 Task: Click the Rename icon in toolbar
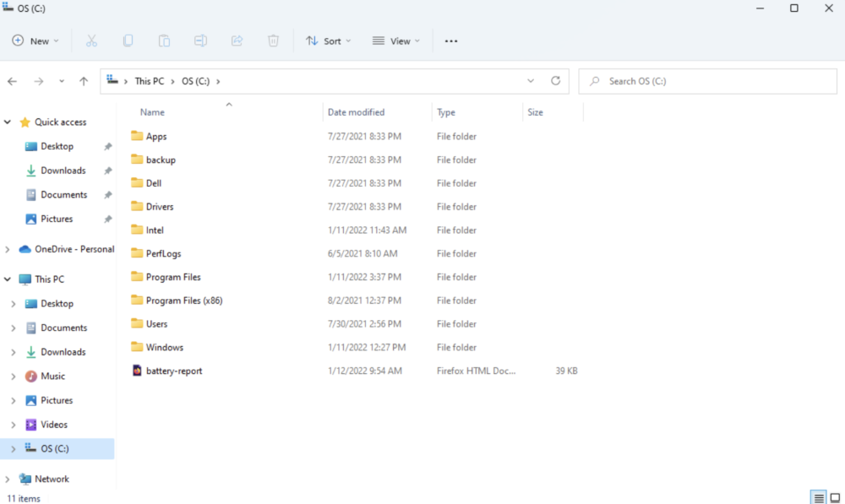click(x=200, y=41)
